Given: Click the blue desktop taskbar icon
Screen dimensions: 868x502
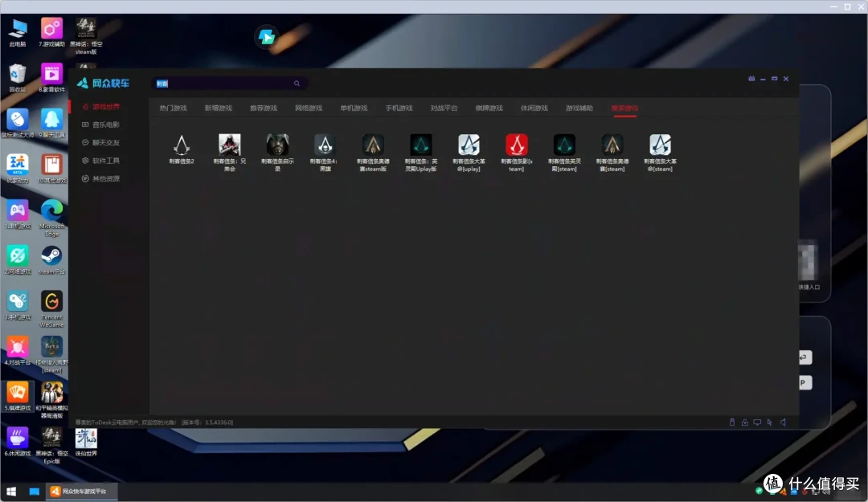Looking at the screenshot, I should click(x=34, y=491).
